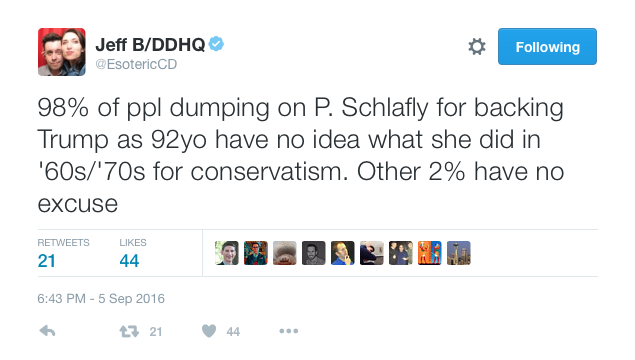
Task: Visit the @EsotericCD handle link
Action: tap(136, 64)
